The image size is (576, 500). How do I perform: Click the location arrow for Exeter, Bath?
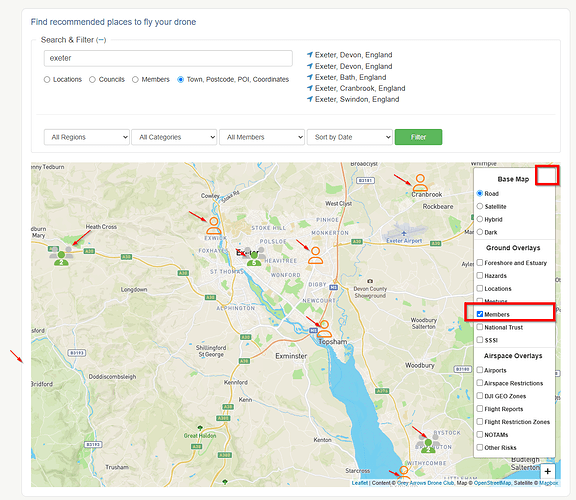[310, 77]
